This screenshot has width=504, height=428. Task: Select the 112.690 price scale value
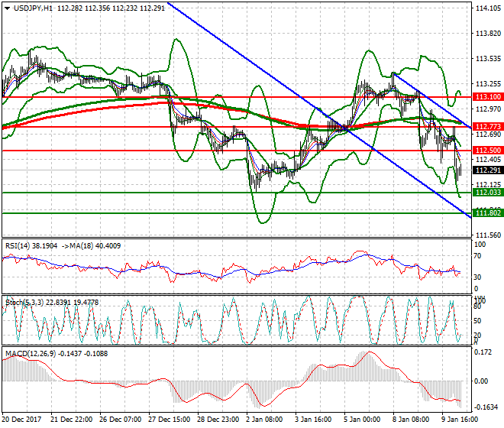[x=488, y=135]
